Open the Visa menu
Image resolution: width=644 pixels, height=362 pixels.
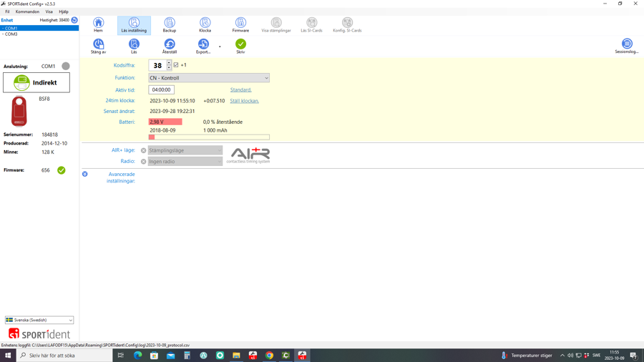click(49, 12)
